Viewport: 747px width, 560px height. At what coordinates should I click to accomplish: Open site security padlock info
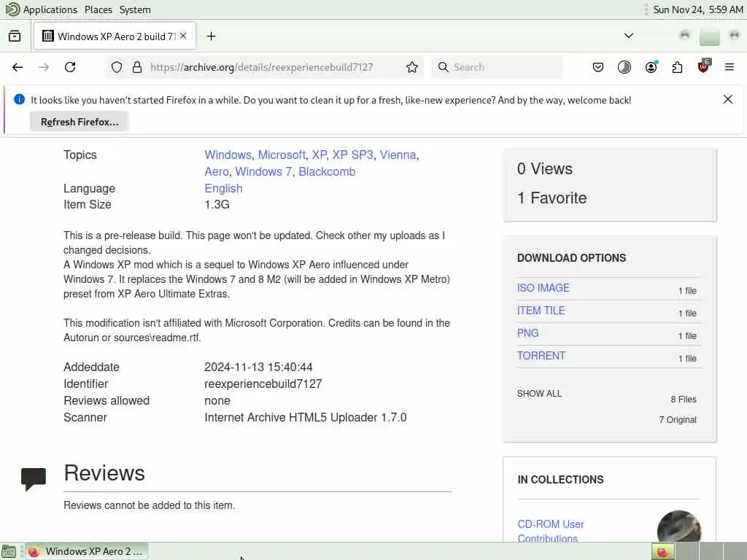coord(137,67)
